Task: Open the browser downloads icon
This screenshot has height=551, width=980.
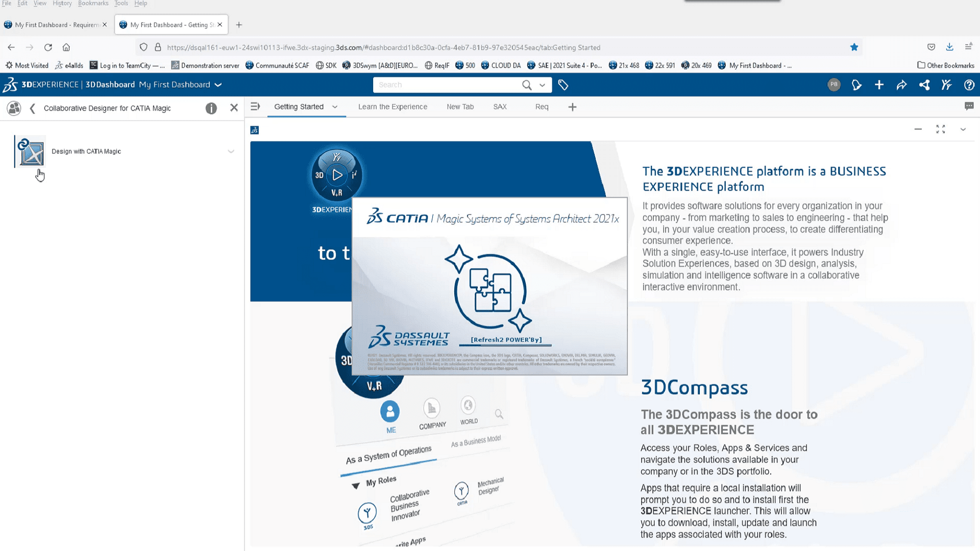Action: (949, 47)
